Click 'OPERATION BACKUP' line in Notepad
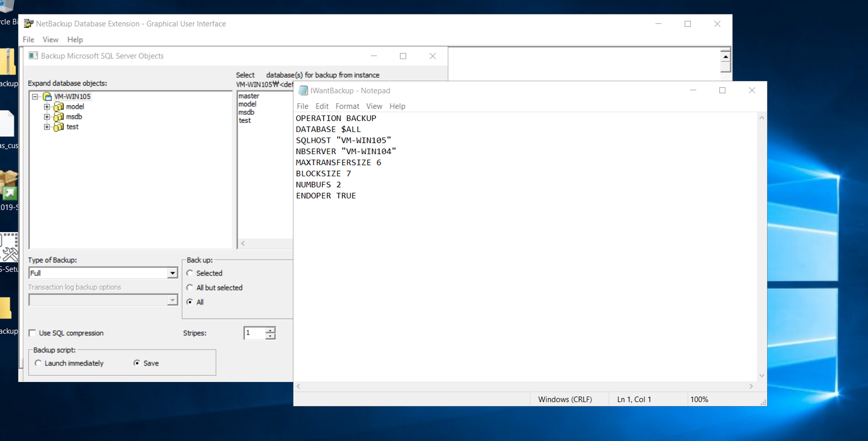 (x=336, y=118)
